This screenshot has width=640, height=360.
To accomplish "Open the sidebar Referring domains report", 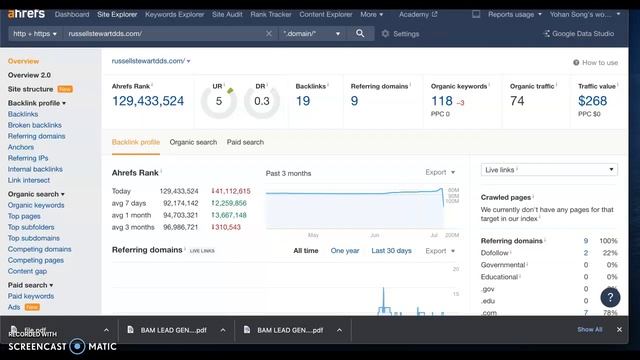I will (x=36, y=136).
